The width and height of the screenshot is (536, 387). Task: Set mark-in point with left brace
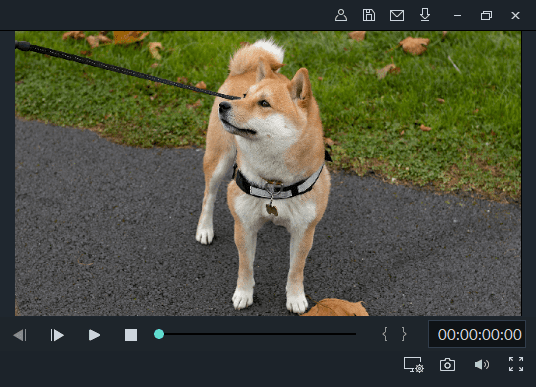(385, 334)
